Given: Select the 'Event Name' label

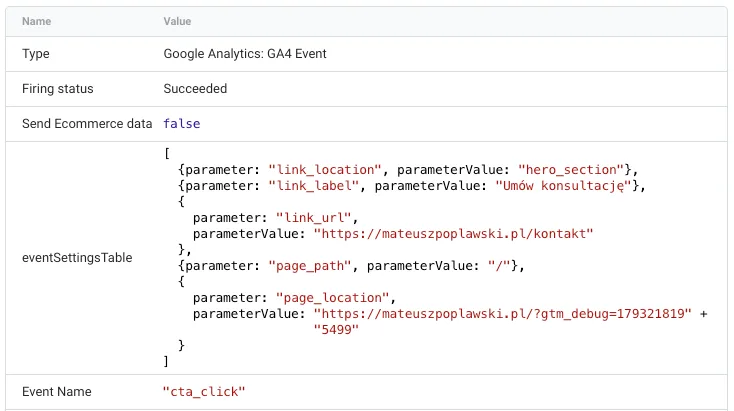Looking at the screenshot, I should click(57, 392).
